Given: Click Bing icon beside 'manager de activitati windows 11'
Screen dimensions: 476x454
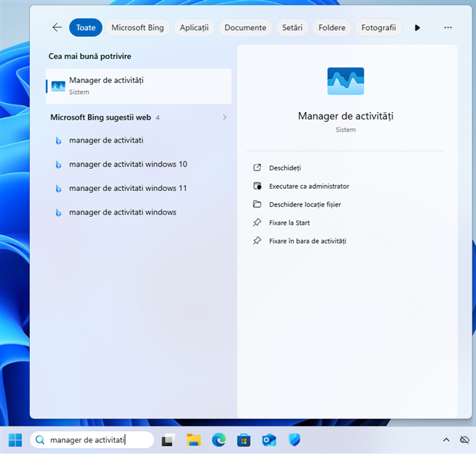Looking at the screenshot, I should [58, 189].
